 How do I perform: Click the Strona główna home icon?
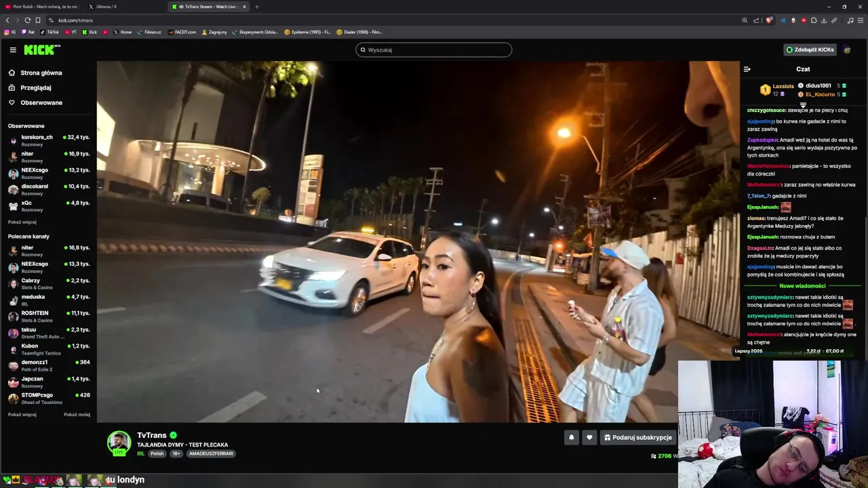12,73
